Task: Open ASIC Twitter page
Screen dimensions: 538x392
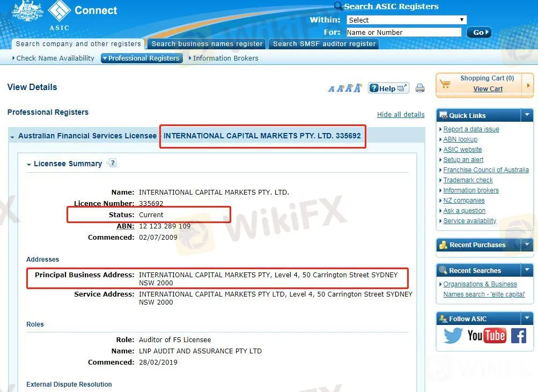Action: click(453, 335)
